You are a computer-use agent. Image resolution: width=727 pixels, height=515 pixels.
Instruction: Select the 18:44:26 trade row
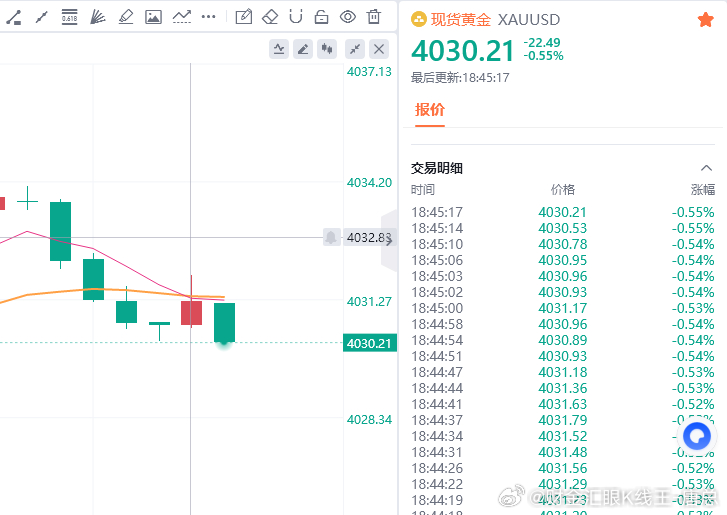(x=562, y=468)
